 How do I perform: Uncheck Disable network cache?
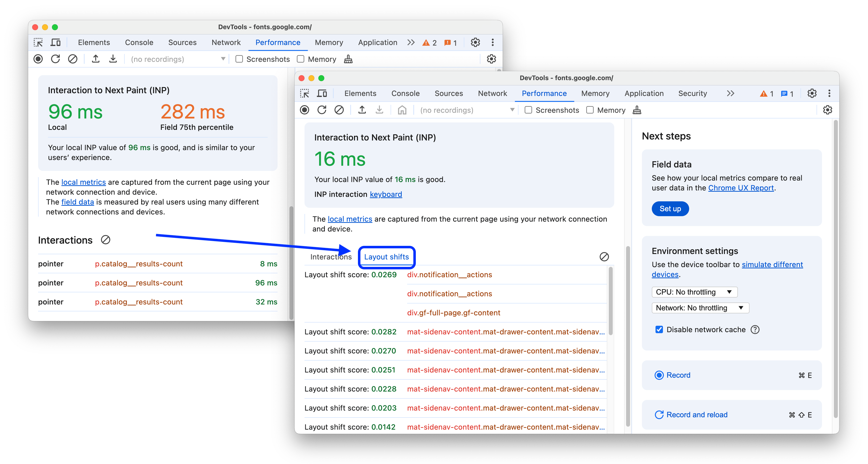[x=659, y=329]
